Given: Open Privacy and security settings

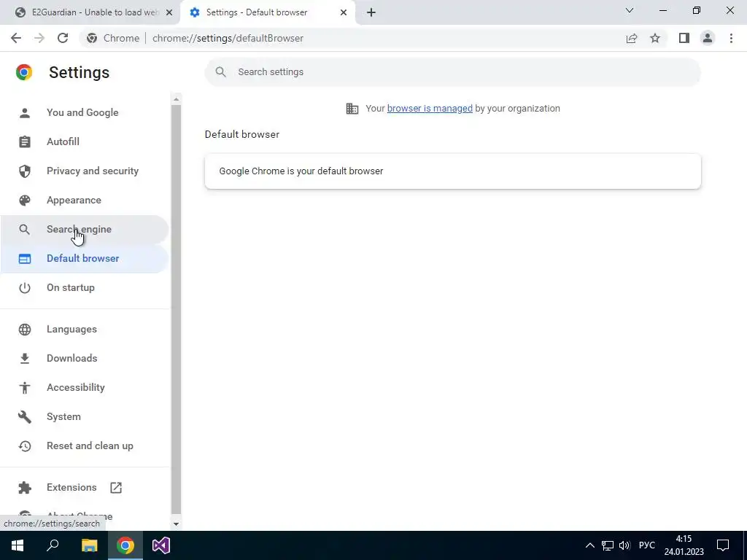Looking at the screenshot, I should tap(85, 171).
